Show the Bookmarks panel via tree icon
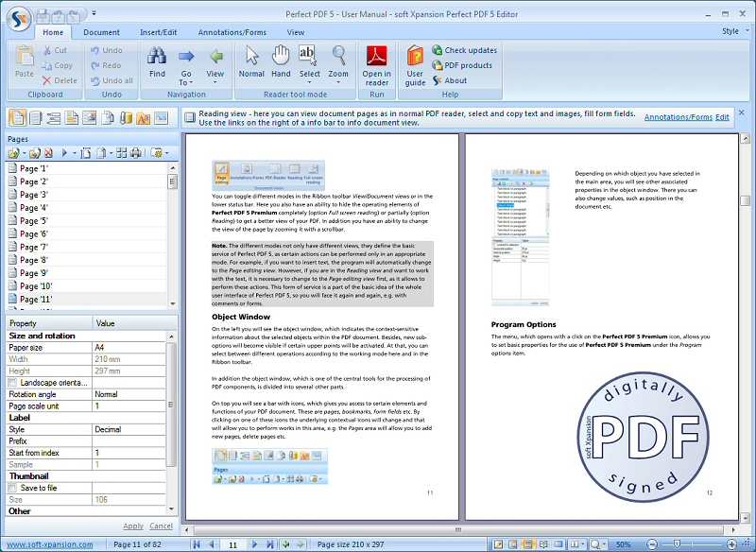Image resolution: width=756 pixels, height=552 pixels. pyautogui.click(x=54, y=117)
